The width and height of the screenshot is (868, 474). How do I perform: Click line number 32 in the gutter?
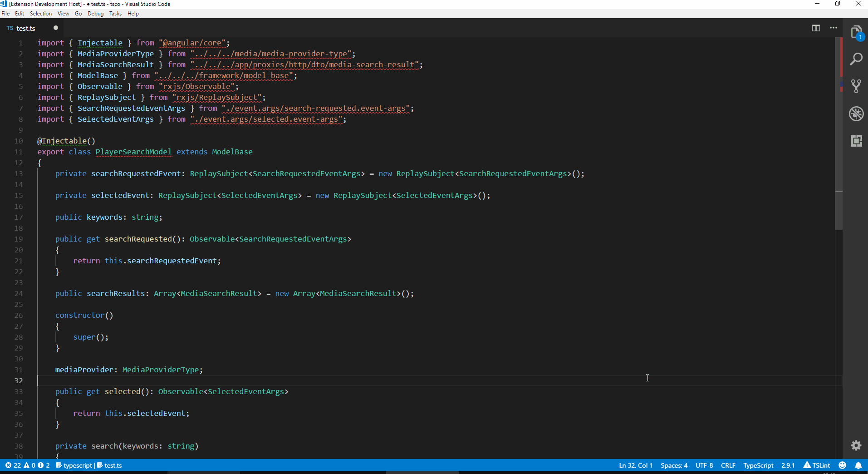click(19, 380)
